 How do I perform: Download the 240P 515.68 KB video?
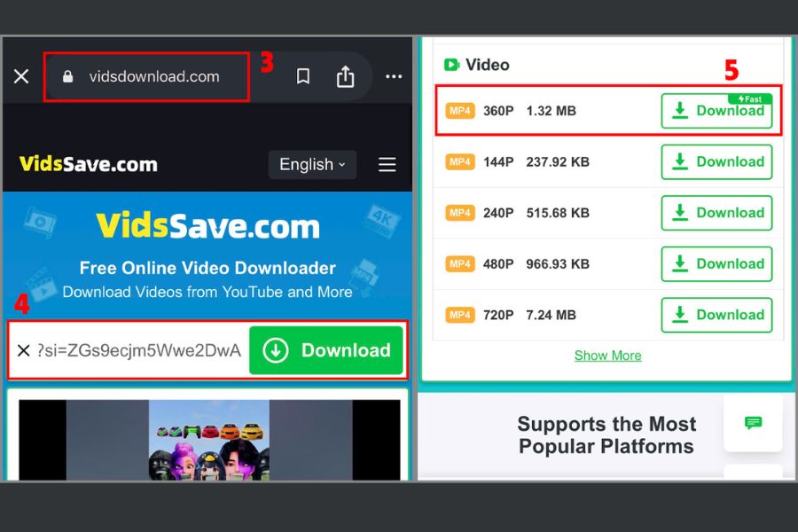pyautogui.click(x=716, y=213)
